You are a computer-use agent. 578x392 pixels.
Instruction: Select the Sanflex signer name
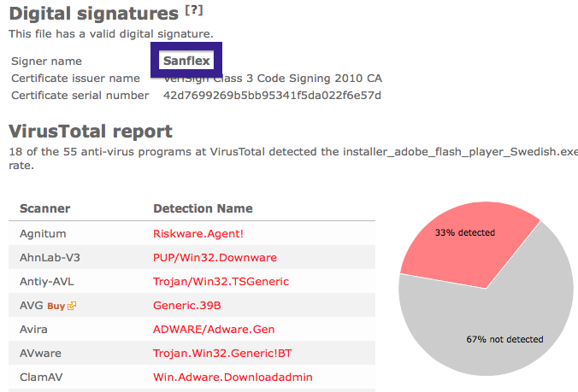coord(186,61)
